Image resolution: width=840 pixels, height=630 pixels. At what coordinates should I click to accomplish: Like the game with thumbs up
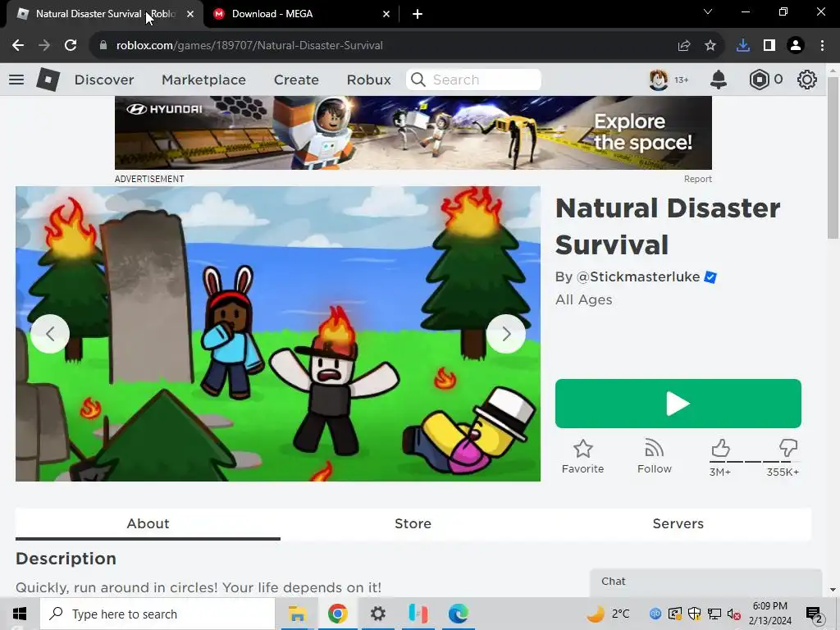pyautogui.click(x=720, y=449)
